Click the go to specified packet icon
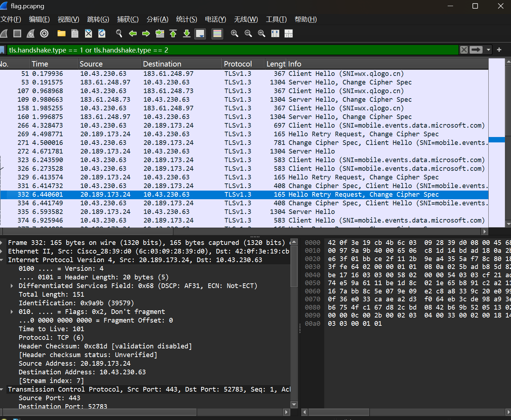This screenshot has width=511, height=420. (x=160, y=33)
